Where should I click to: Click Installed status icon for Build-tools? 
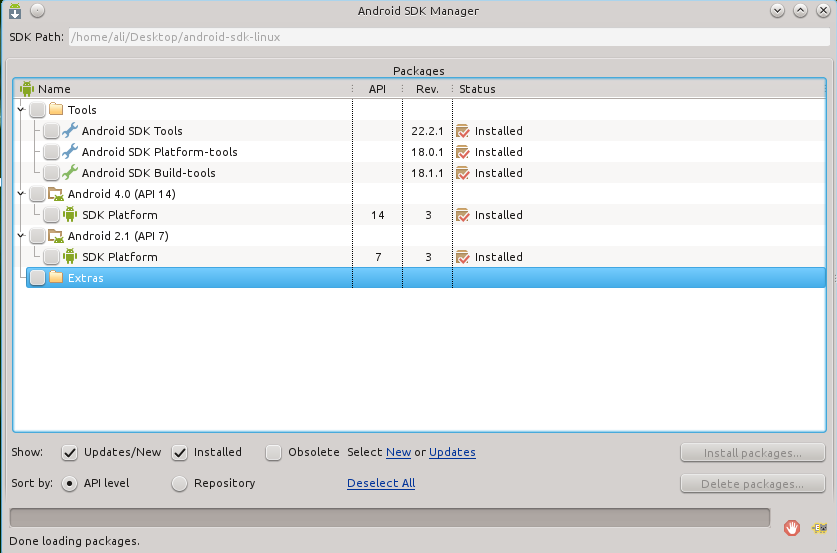click(462, 173)
